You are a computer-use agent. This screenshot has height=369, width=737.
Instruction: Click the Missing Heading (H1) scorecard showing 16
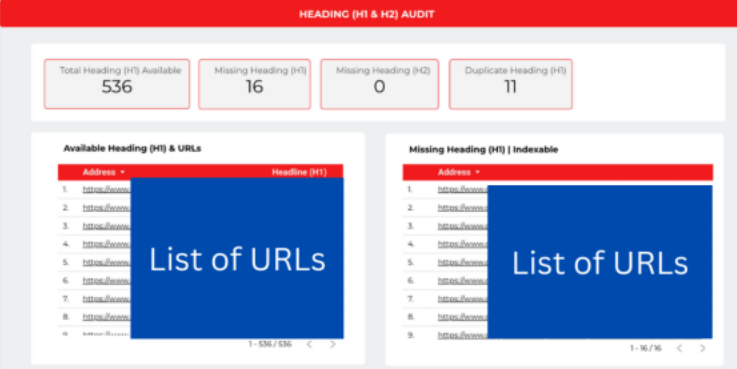[254, 84]
